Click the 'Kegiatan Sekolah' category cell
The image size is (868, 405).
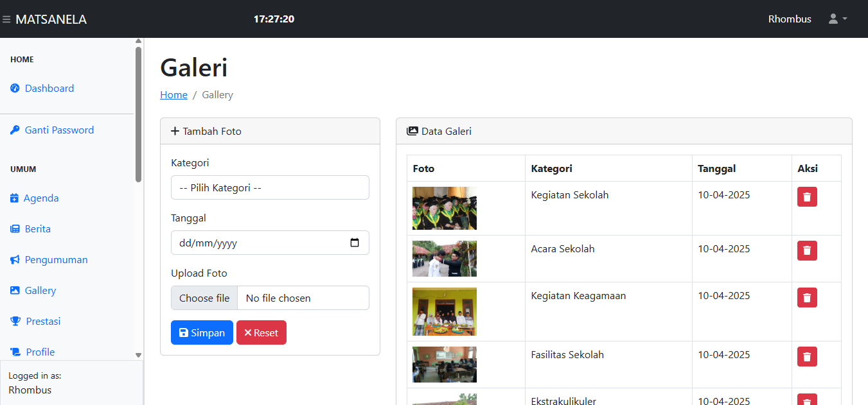pos(608,208)
